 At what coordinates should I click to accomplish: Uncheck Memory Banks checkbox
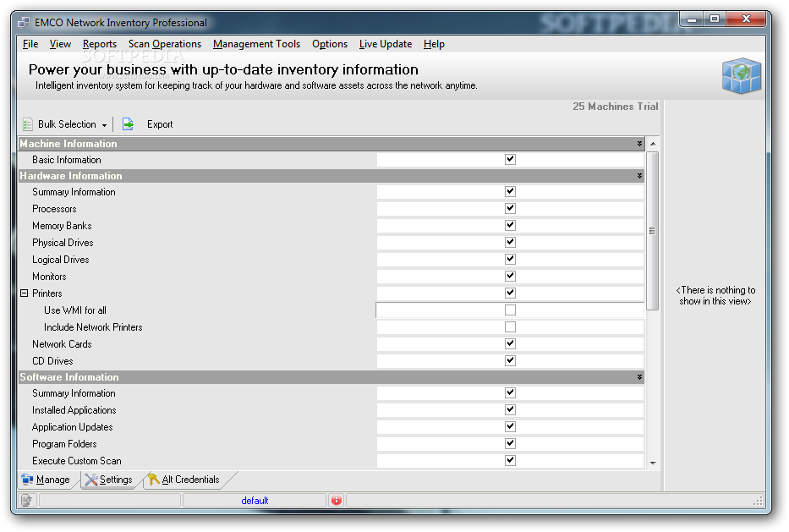click(510, 225)
